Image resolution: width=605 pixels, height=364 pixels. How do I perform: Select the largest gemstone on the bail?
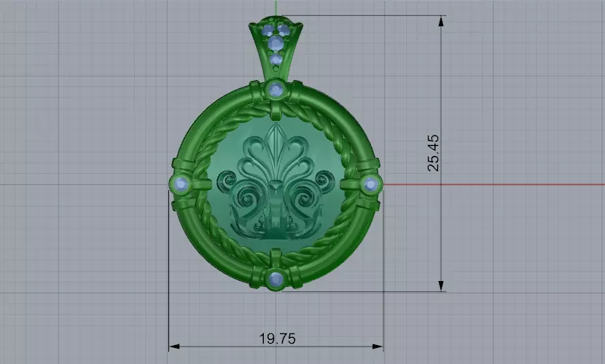[276, 44]
